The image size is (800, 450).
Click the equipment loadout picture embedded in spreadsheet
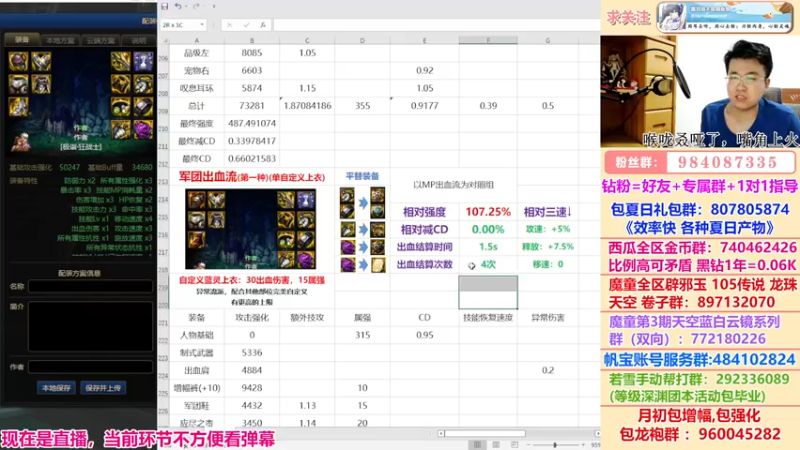(x=251, y=229)
